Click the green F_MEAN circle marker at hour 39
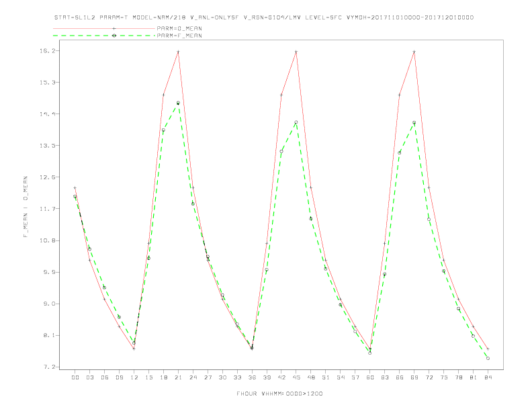 tap(267, 270)
